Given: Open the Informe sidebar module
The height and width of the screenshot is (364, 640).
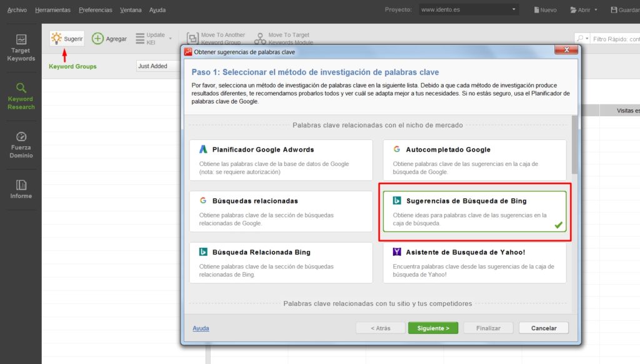Looking at the screenshot, I should 21,189.
